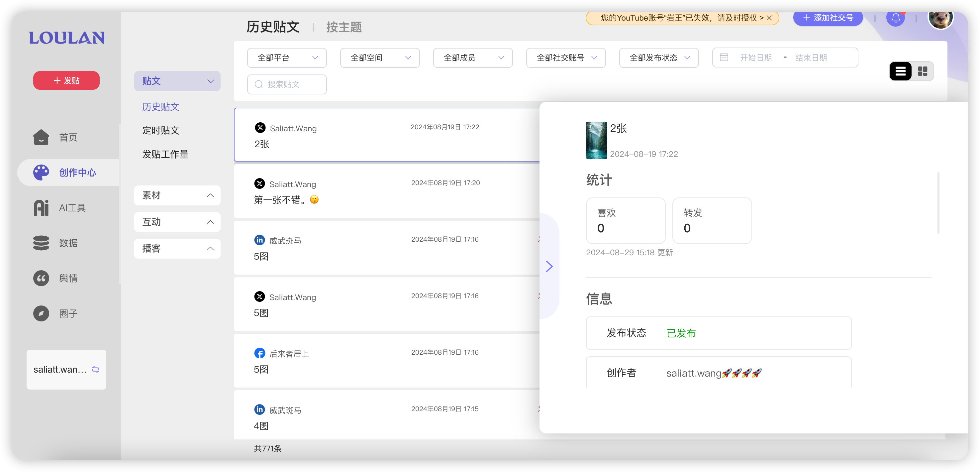Click the red 发贴 button

click(66, 81)
